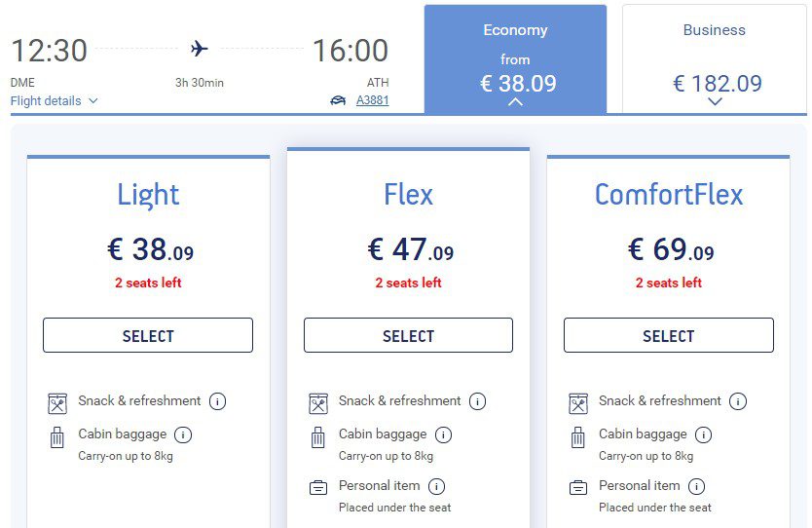Image resolution: width=812 pixels, height=528 pixels.
Task: Click info icon beside Flex Cabin baggage
Action: pos(443,434)
